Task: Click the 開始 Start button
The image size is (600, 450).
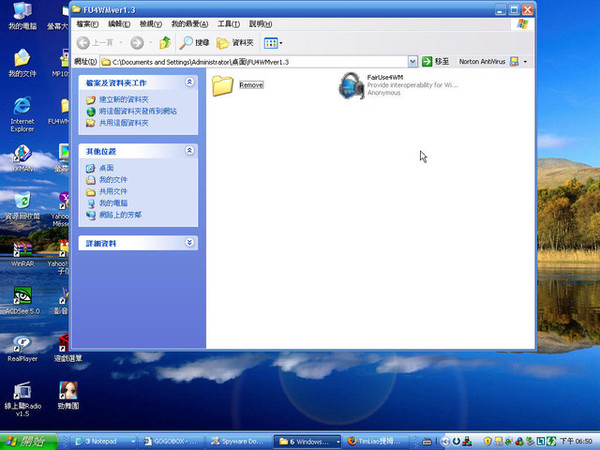Action: [29, 441]
